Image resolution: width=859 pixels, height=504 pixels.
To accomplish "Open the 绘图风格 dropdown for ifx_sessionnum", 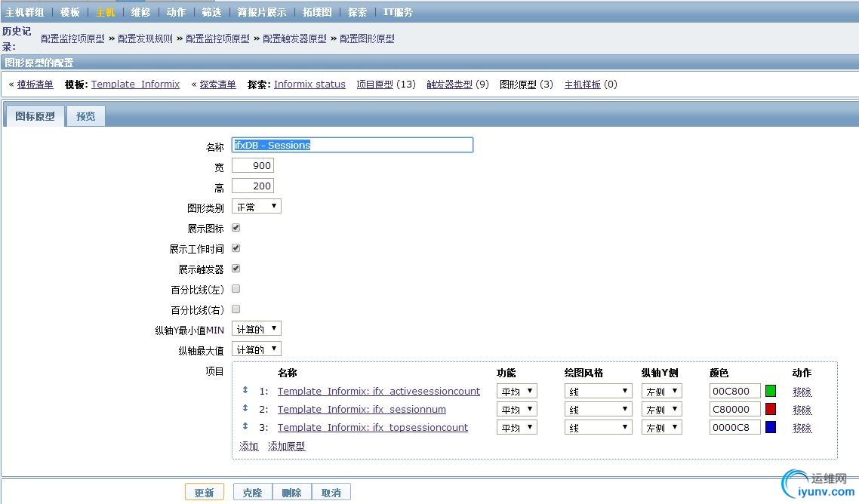I will [599, 409].
